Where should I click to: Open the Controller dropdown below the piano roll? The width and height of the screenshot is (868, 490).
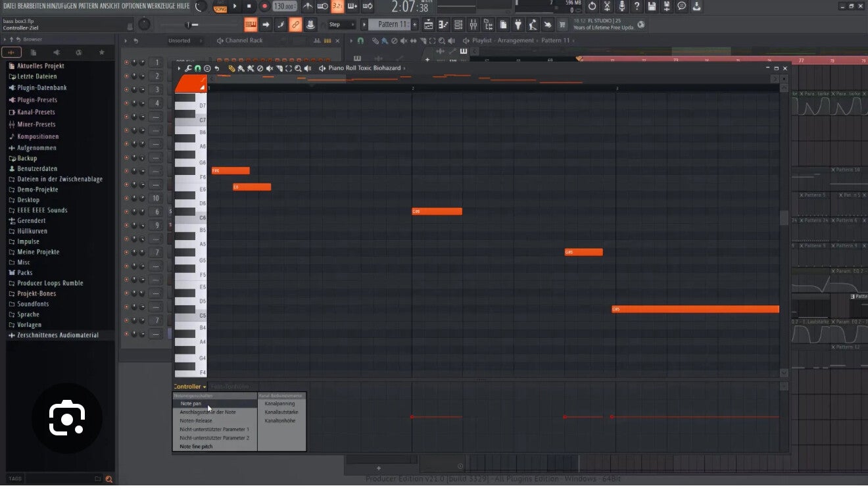[x=190, y=387]
